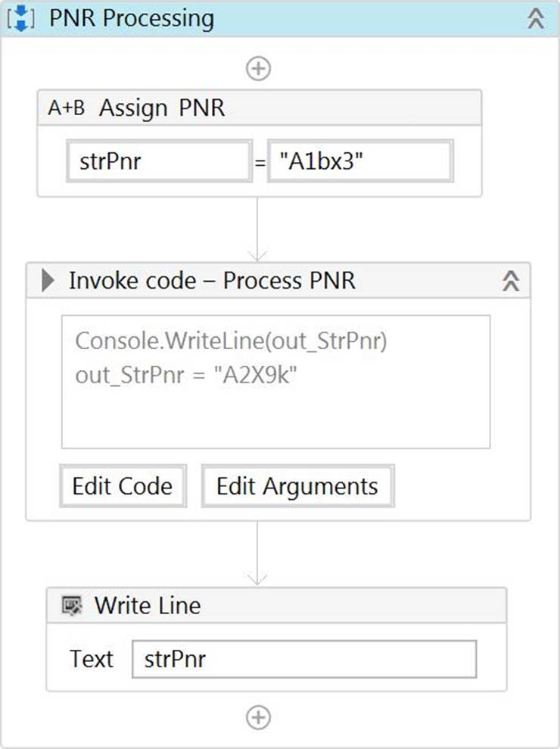Select the Invoke code – Process PNR title

pyautogui.click(x=212, y=281)
